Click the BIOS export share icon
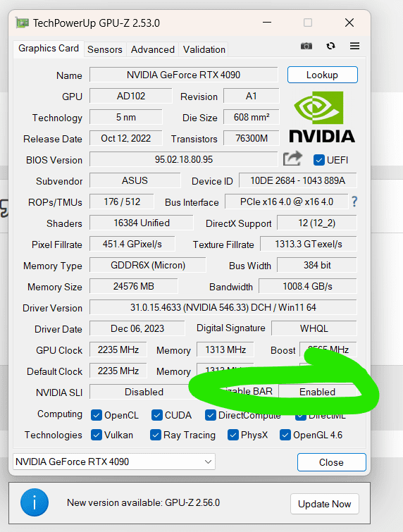 pyautogui.click(x=293, y=159)
